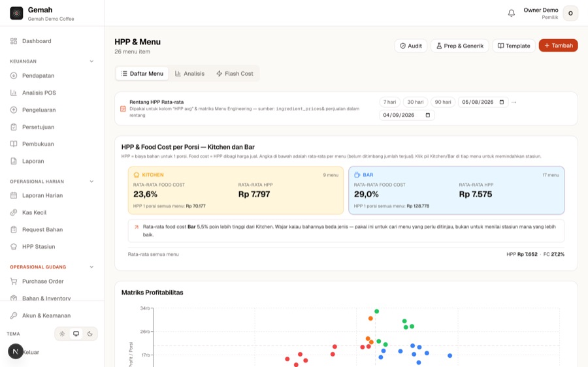Collapse the OPERASIONAL HARIAN section
The image size is (588, 367).
coord(91,182)
